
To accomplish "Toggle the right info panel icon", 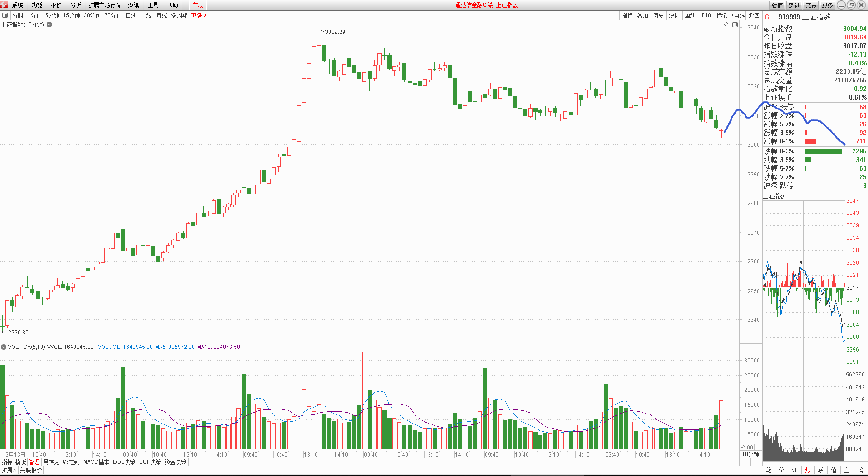I will coord(735,25).
